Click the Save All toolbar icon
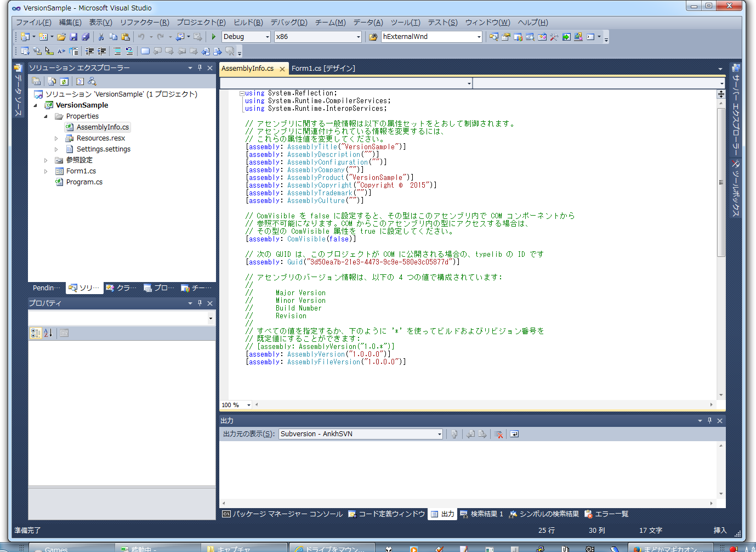 coord(86,37)
